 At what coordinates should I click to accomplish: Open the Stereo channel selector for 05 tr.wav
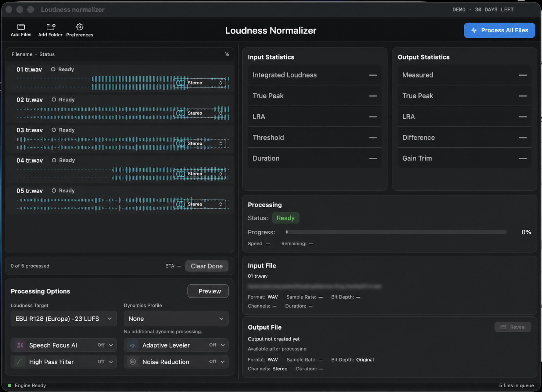point(200,204)
